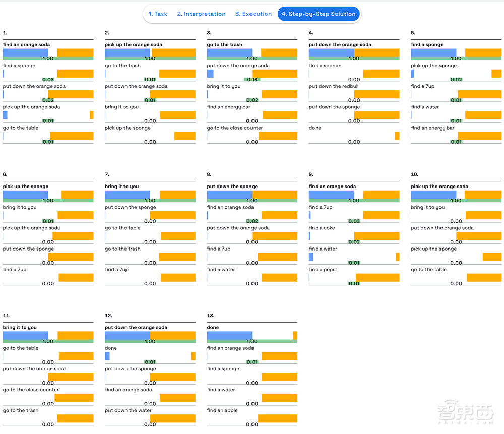Click 'find an apple' option in step 13

(222, 411)
